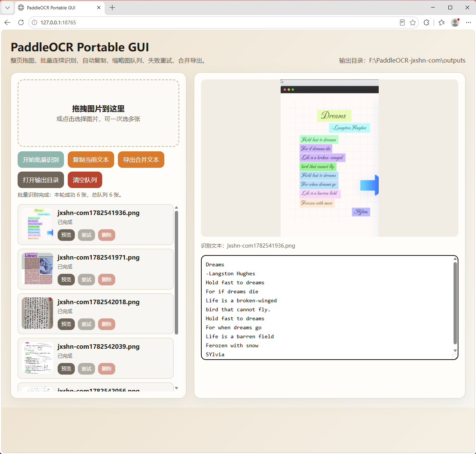Open the tab actions chevron menu
This screenshot has height=454, width=476.
click(x=7, y=7)
